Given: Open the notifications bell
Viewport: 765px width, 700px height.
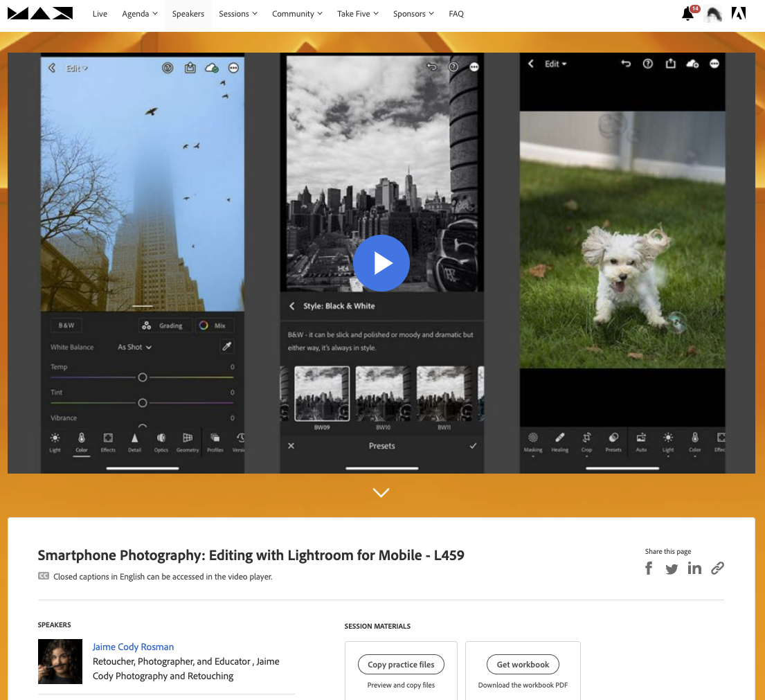Looking at the screenshot, I should pos(688,14).
